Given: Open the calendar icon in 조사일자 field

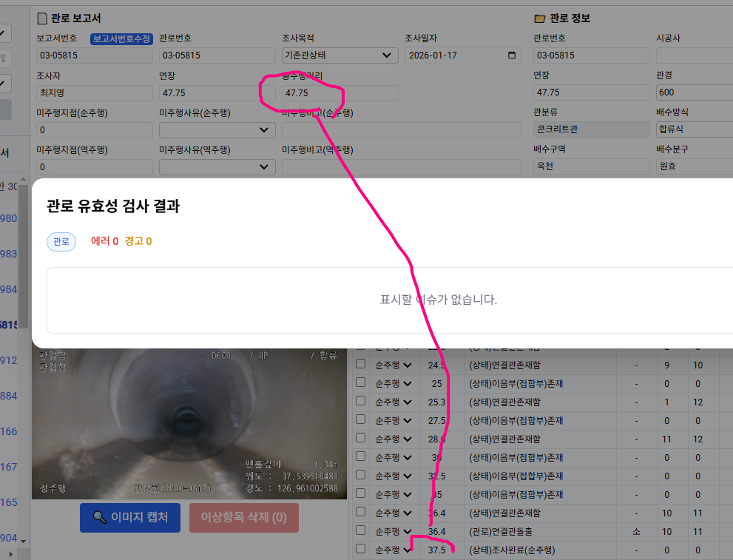Looking at the screenshot, I should pos(512,55).
